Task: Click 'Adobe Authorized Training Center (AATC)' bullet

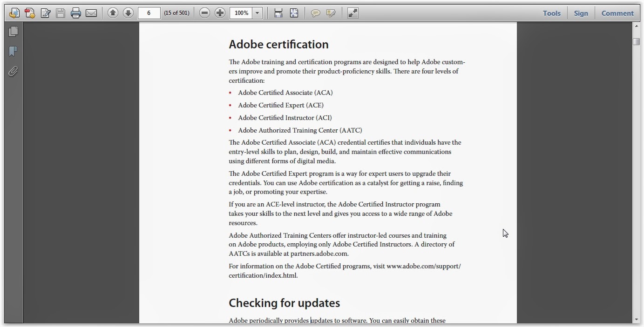Action: pyautogui.click(x=300, y=130)
